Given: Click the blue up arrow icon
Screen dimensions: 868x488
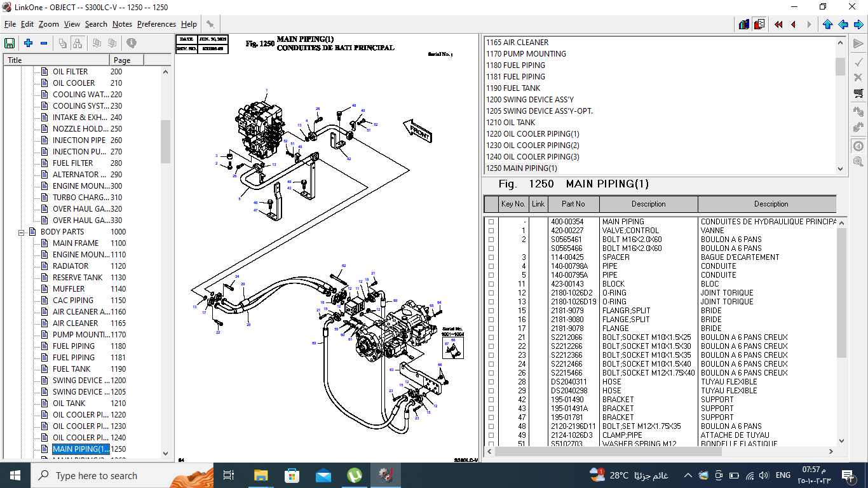Looking at the screenshot, I should (x=827, y=24).
